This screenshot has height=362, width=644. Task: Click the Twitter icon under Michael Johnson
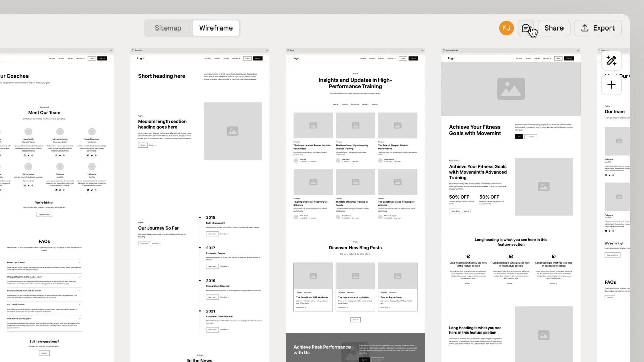(x=60, y=155)
